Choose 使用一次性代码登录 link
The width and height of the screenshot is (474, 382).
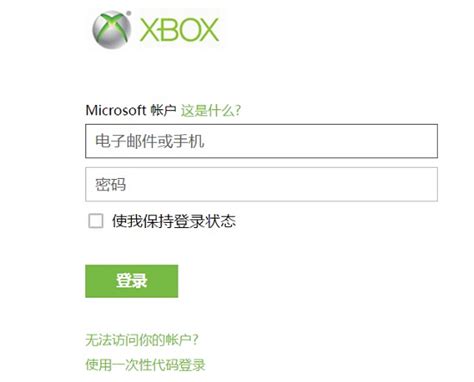click(x=145, y=365)
